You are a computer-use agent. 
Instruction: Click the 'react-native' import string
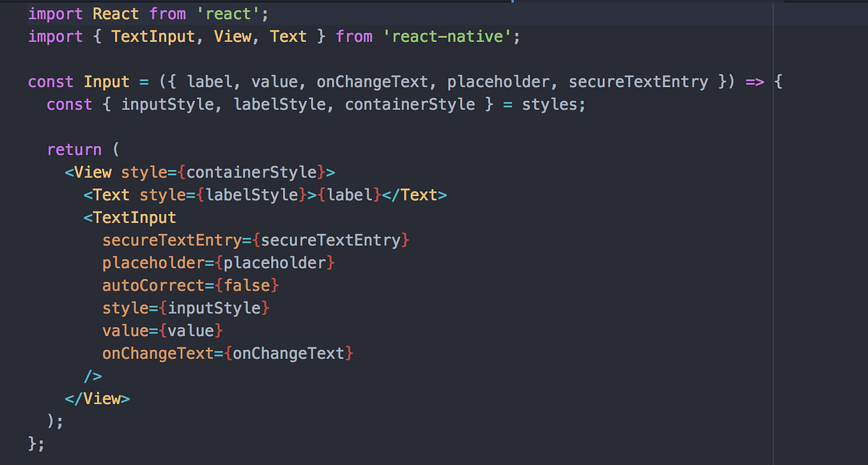tap(449, 36)
